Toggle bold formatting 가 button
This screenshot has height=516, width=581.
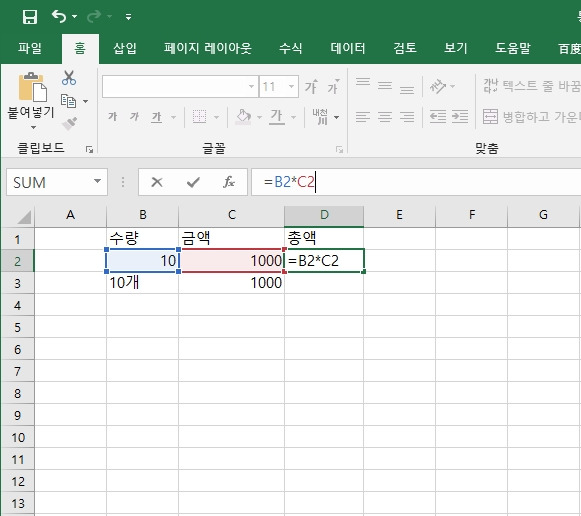click(x=112, y=117)
